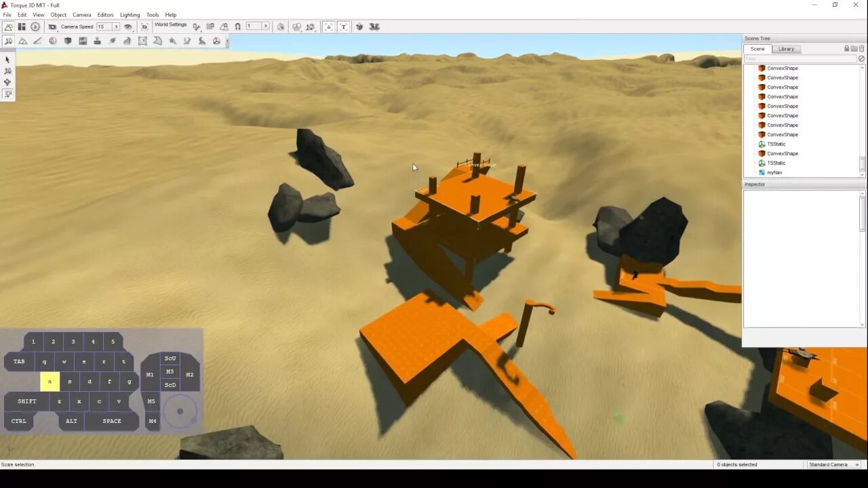Image resolution: width=868 pixels, height=488 pixels.
Task: Toggle the visibility eye icon near Camera Speed
Action: [x=127, y=26]
